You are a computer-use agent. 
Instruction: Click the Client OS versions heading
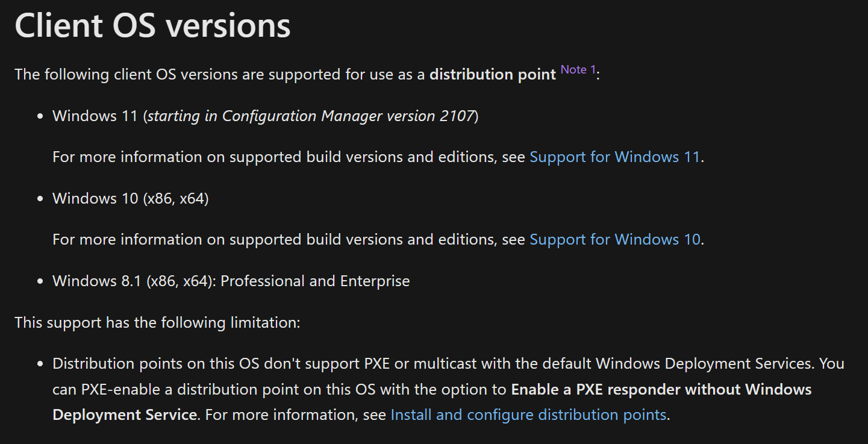153,25
